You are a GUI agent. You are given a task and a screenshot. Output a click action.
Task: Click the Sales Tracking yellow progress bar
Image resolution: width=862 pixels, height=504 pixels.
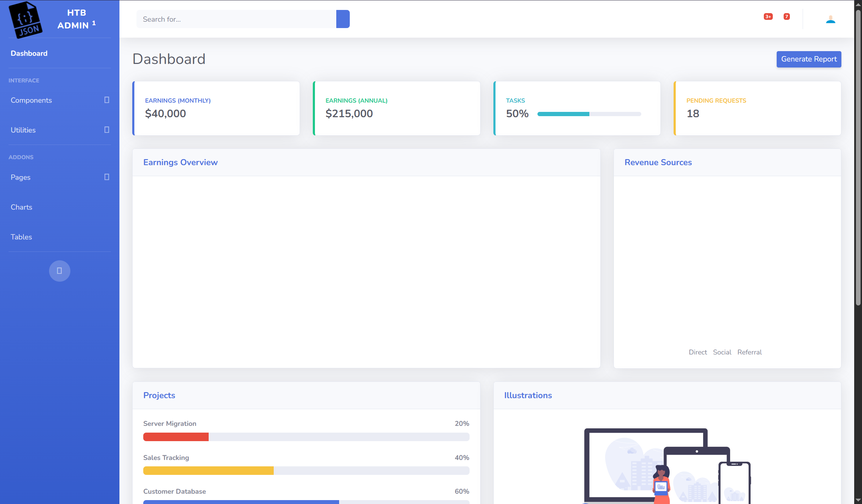click(x=208, y=471)
